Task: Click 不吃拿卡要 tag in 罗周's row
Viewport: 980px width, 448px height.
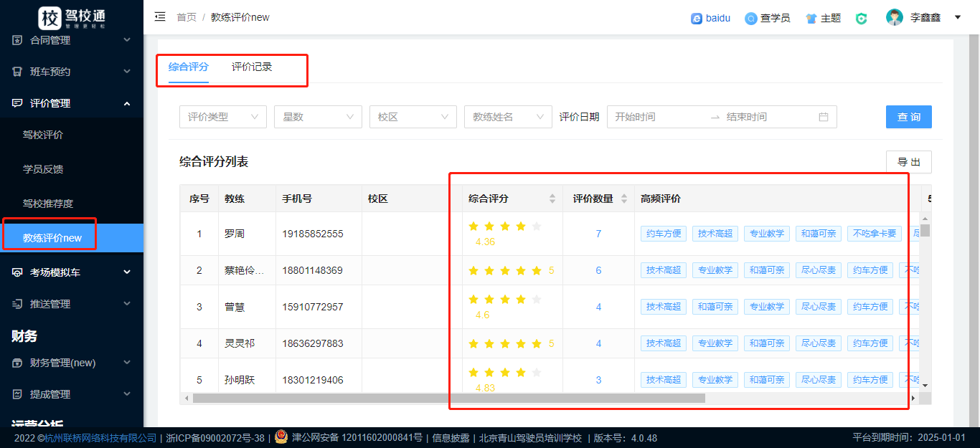Action: pyautogui.click(x=873, y=234)
